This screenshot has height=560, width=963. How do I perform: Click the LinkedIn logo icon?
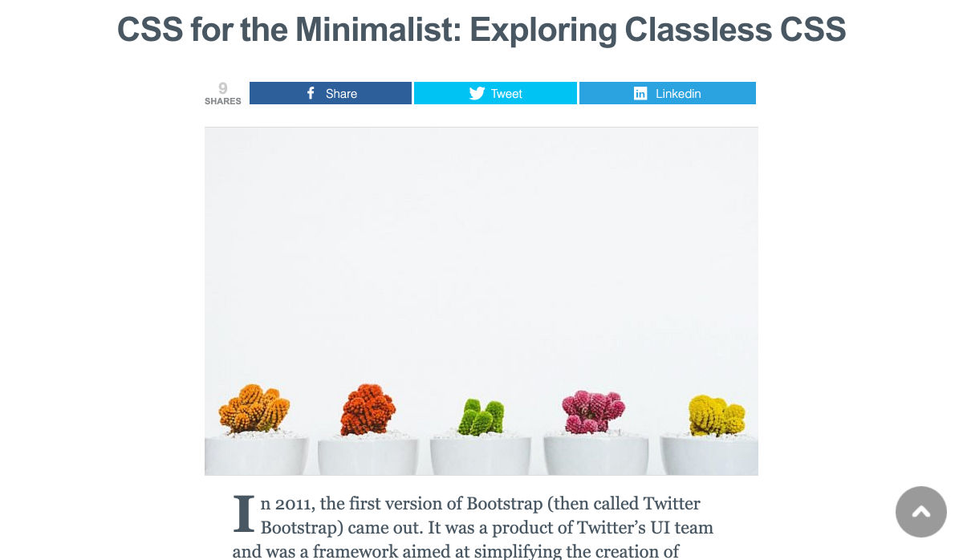pyautogui.click(x=640, y=93)
